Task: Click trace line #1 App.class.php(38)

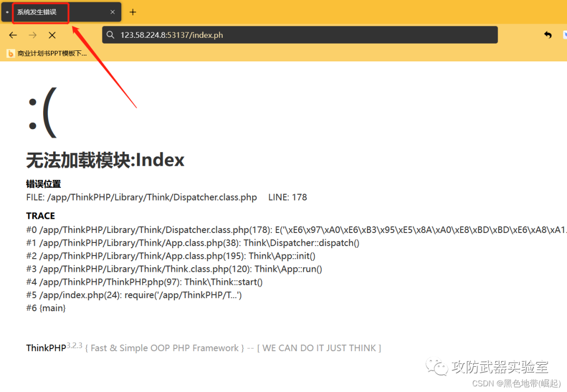Action: pyautogui.click(x=193, y=243)
